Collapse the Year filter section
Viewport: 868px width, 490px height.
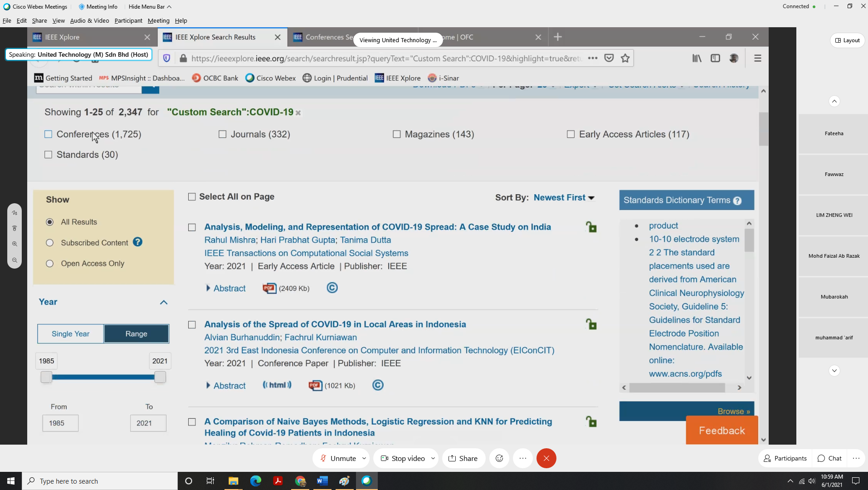[164, 302]
